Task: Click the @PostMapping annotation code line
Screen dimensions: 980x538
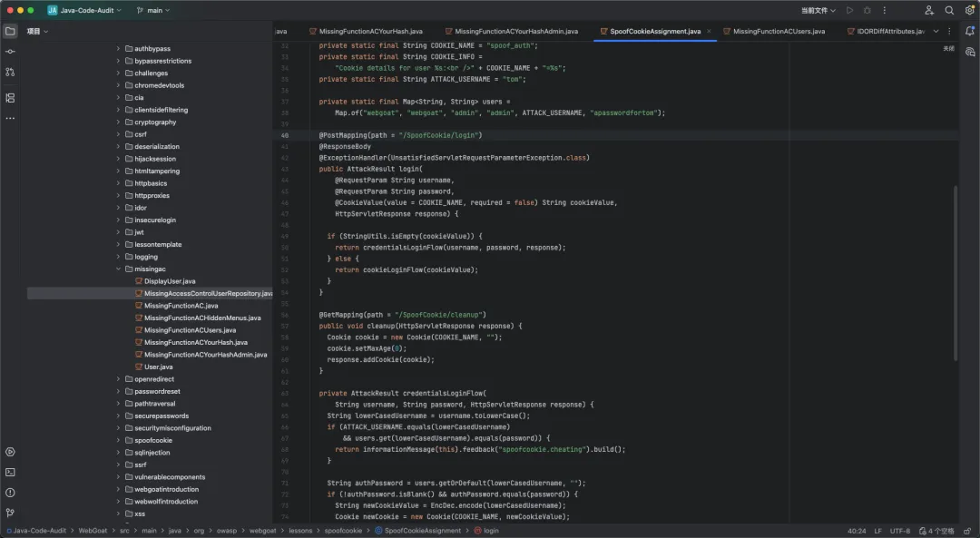Action: (400, 135)
